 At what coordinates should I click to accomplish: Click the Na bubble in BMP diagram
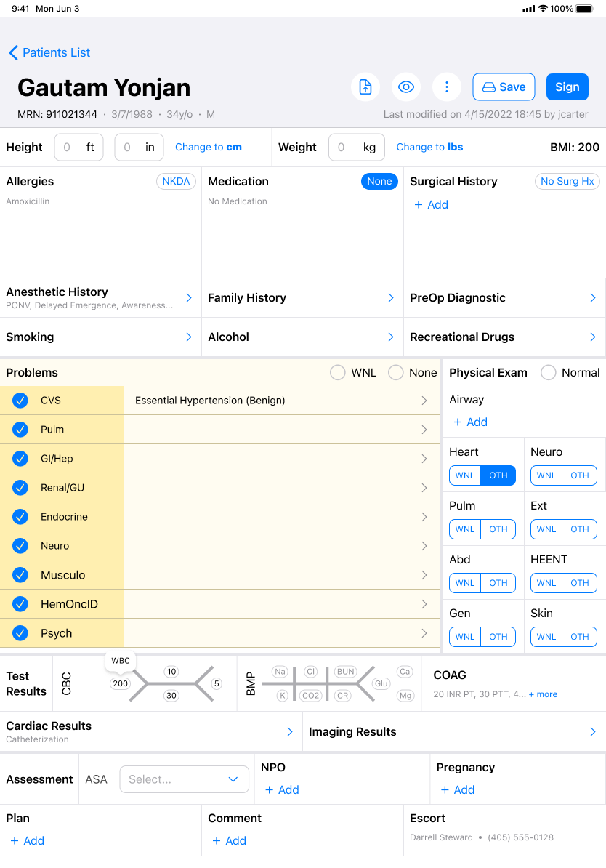pos(281,672)
